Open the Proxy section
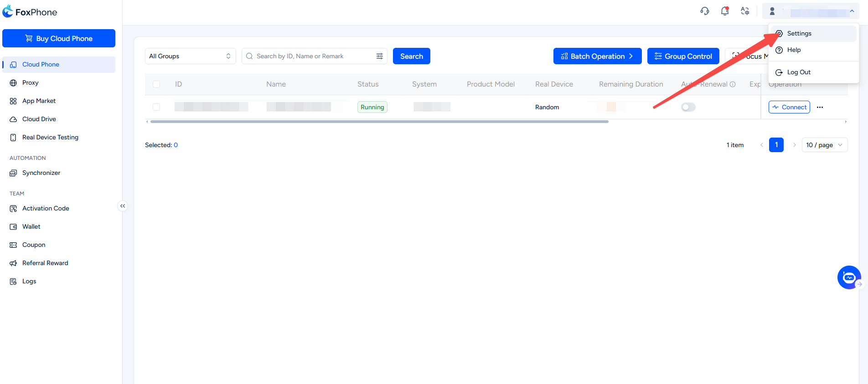The width and height of the screenshot is (868, 384). point(59,83)
